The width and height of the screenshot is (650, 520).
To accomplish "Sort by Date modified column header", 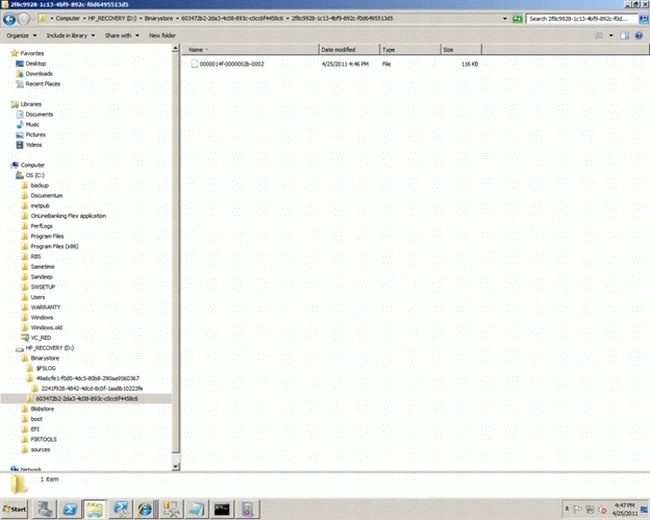I will click(349, 50).
